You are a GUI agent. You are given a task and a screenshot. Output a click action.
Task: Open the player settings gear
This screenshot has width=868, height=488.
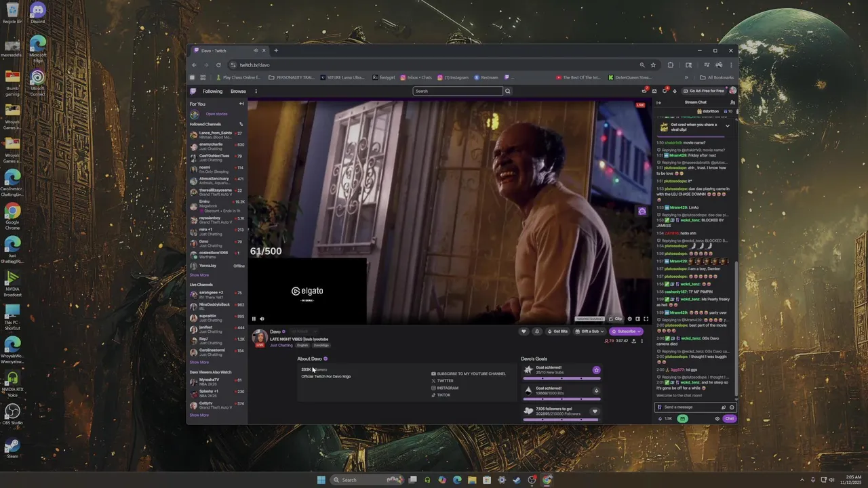[629, 319]
